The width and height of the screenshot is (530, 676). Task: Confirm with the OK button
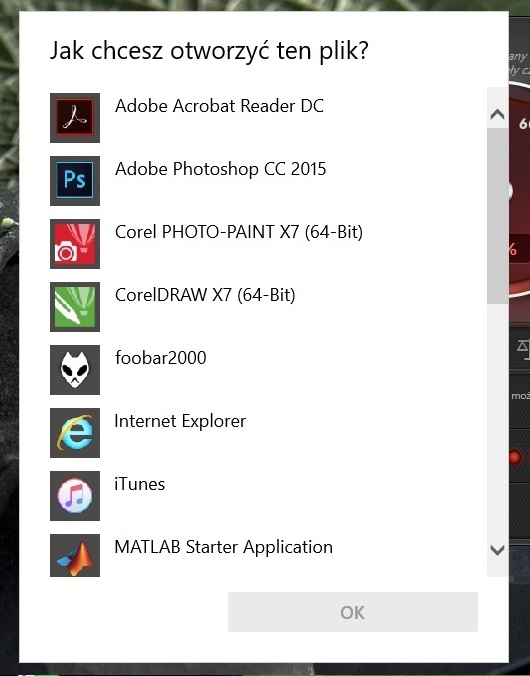[x=353, y=612]
